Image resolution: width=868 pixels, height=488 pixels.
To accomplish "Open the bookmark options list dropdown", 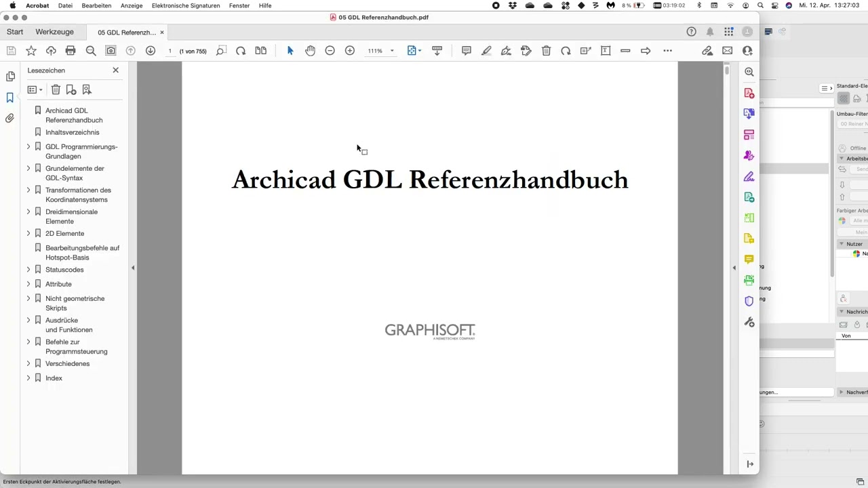I will pyautogui.click(x=35, y=89).
